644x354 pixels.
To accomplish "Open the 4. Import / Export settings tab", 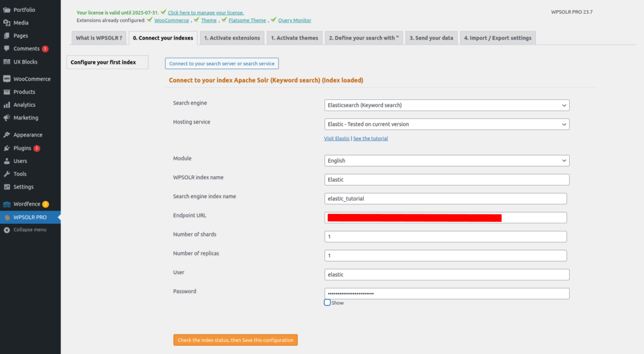I will coord(498,38).
